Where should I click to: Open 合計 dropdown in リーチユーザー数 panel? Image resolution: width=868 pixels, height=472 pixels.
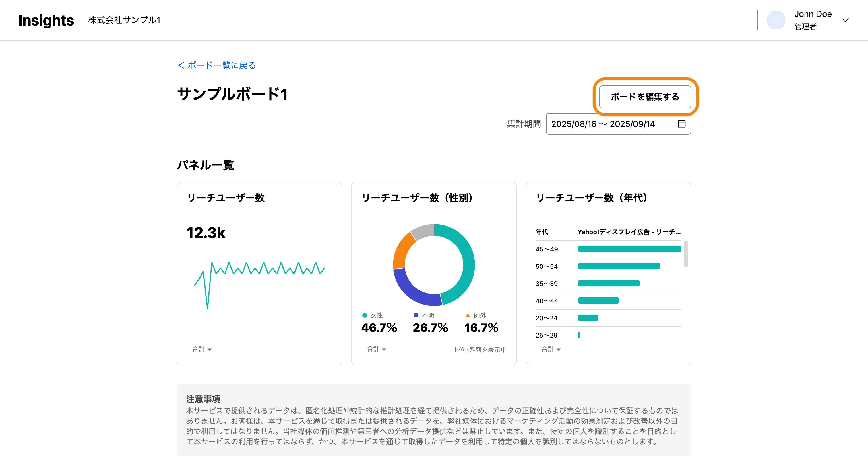pos(202,349)
